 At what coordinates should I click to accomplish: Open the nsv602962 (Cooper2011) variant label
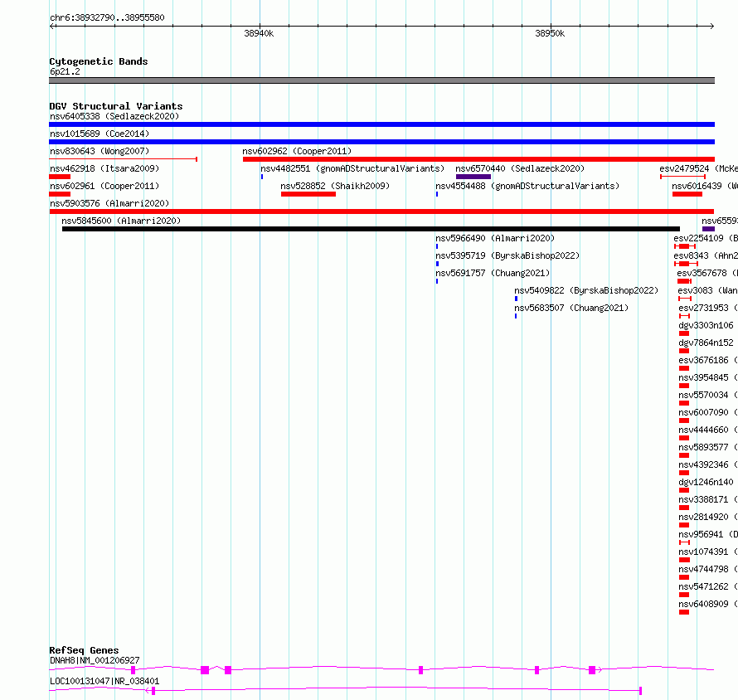pyautogui.click(x=297, y=151)
